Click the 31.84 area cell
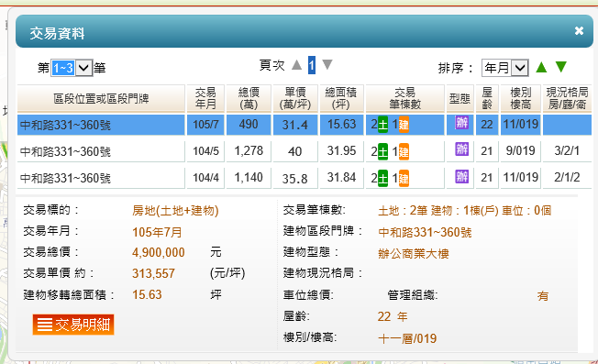This screenshot has height=364, width=598. click(341, 178)
